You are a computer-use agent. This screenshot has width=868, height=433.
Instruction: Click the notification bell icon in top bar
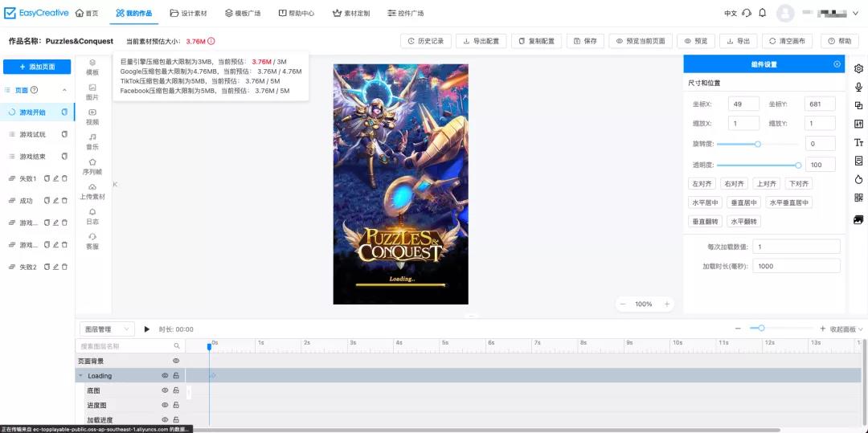coord(762,13)
